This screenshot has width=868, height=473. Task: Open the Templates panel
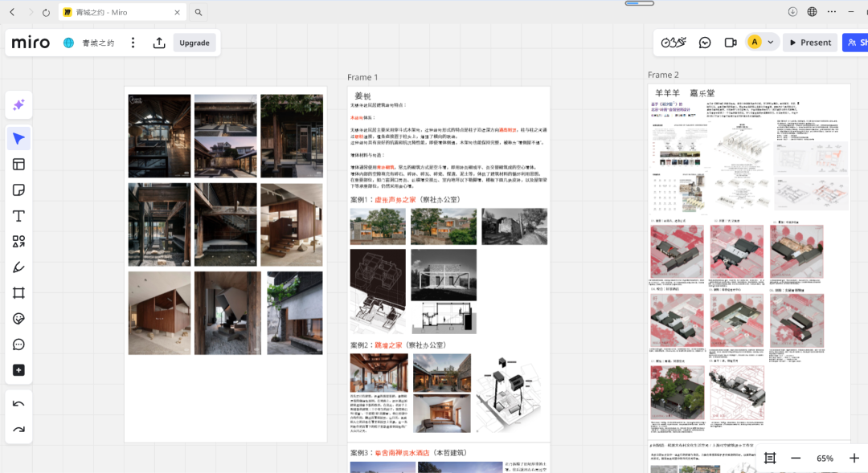[x=18, y=165]
